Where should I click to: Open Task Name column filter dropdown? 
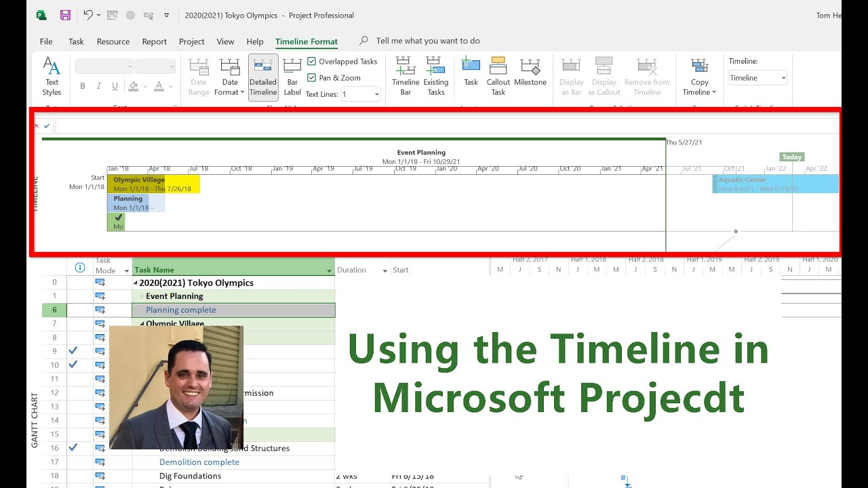[330, 270]
